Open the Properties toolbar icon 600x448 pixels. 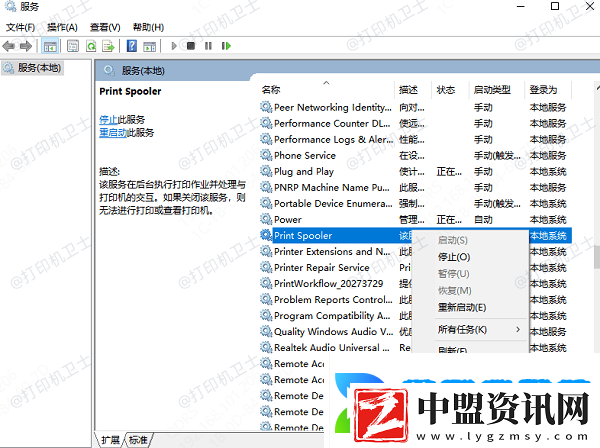click(x=73, y=46)
